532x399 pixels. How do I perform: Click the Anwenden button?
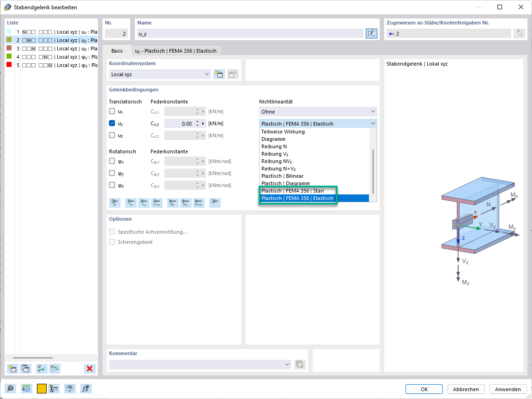(x=508, y=389)
